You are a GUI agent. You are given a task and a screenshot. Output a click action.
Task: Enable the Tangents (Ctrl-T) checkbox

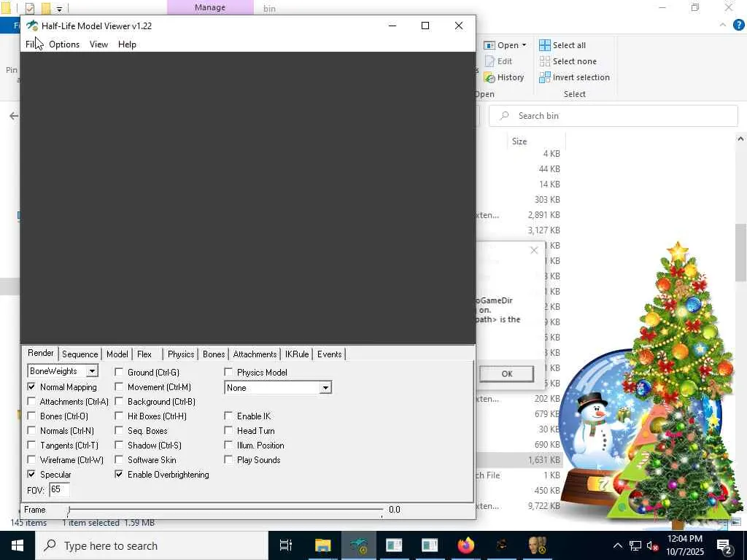(x=31, y=446)
